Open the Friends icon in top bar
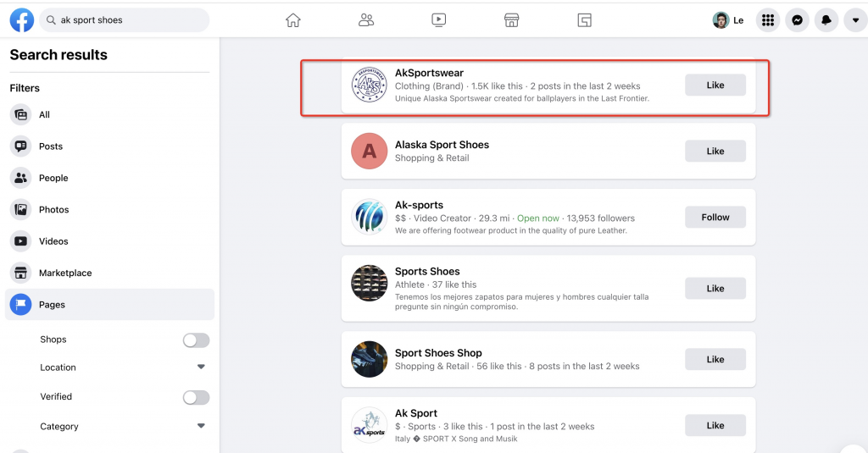The image size is (868, 453). pyautogui.click(x=366, y=20)
